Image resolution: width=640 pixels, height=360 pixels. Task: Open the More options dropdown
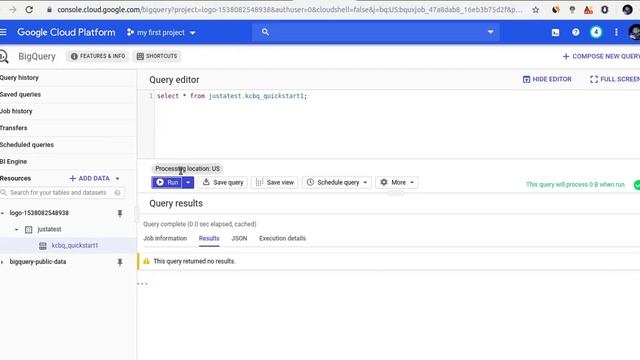pyautogui.click(x=397, y=182)
